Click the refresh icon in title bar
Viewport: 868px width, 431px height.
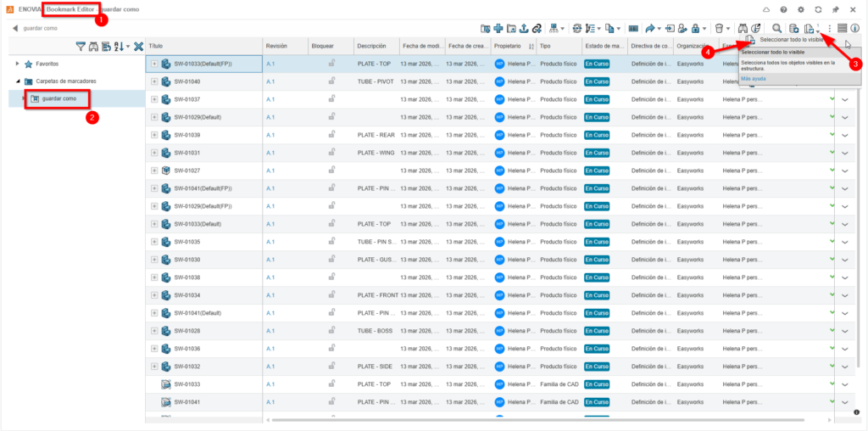pos(818,9)
